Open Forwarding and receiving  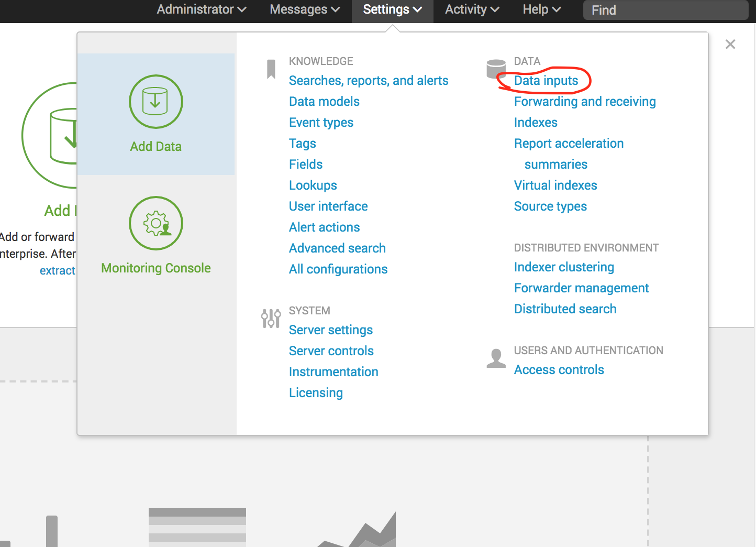pos(585,102)
